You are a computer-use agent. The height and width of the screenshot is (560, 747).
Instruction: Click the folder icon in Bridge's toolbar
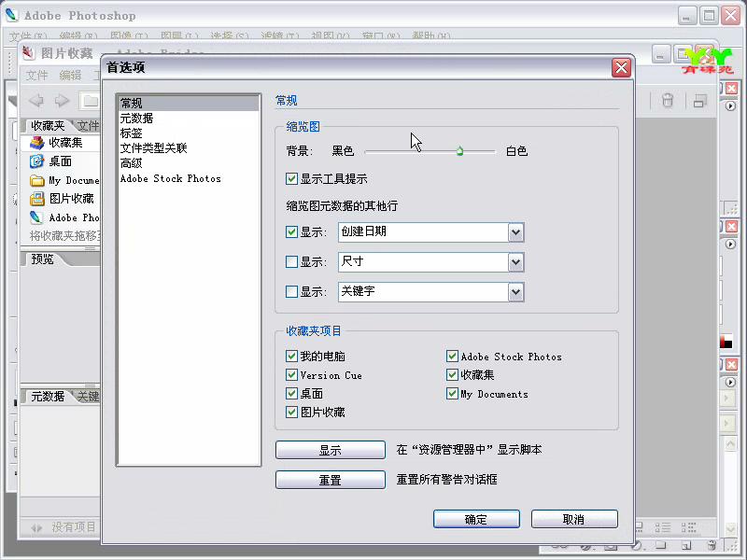(90, 101)
